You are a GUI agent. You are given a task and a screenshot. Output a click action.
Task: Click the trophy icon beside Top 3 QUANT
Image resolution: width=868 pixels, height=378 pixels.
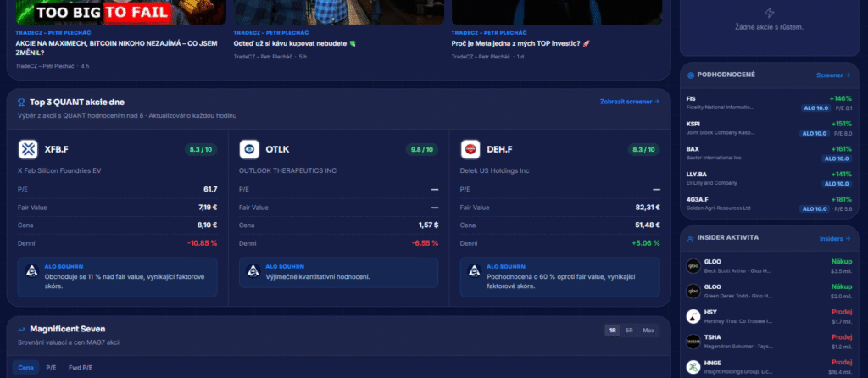coord(21,103)
